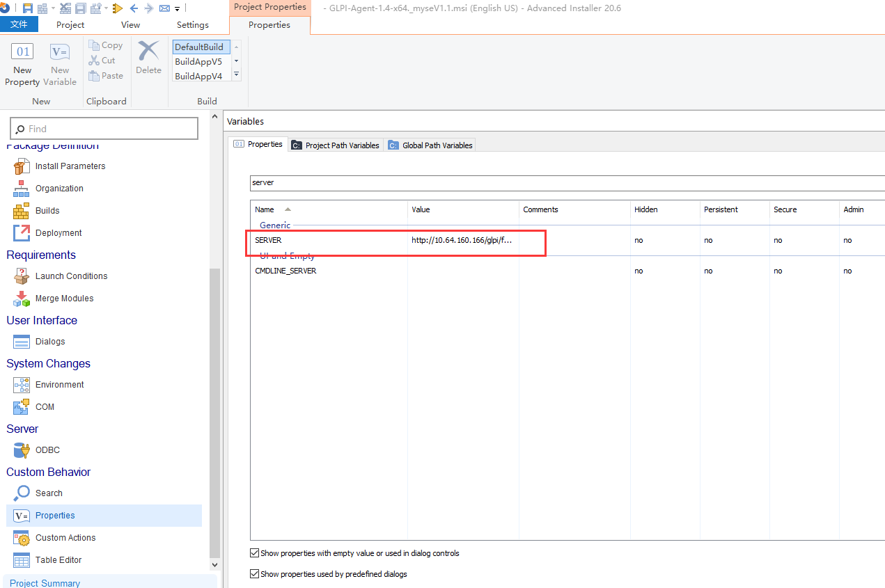
Task: Switch to Global Path Variables tab
Action: [430, 145]
